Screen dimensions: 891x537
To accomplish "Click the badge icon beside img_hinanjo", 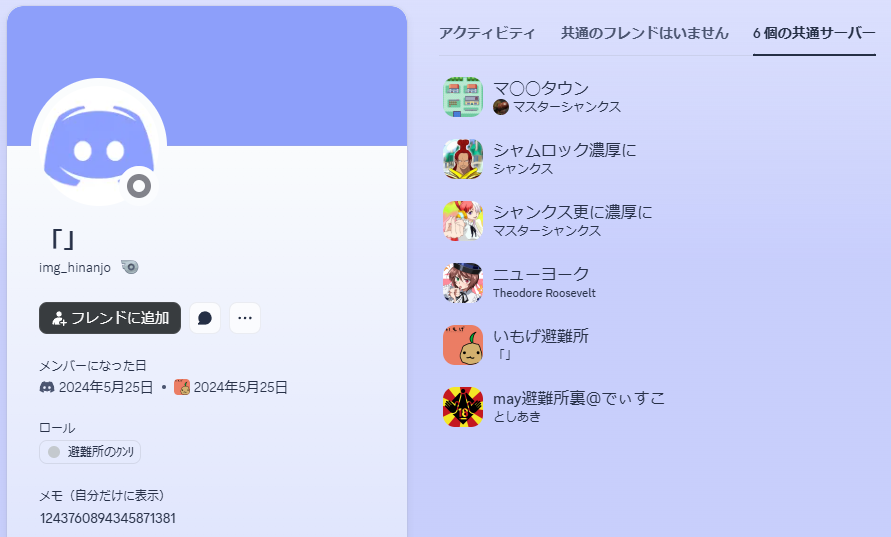I will 130,267.
